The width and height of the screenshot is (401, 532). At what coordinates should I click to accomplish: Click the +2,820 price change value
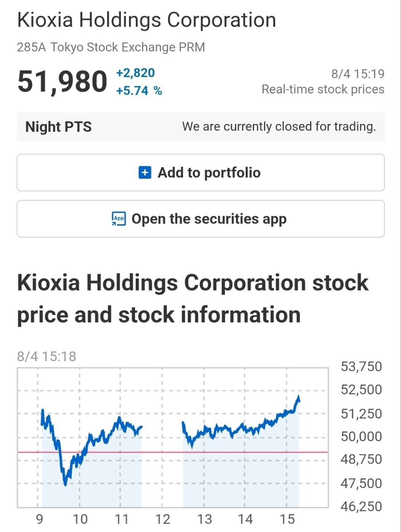click(x=135, y=73)
